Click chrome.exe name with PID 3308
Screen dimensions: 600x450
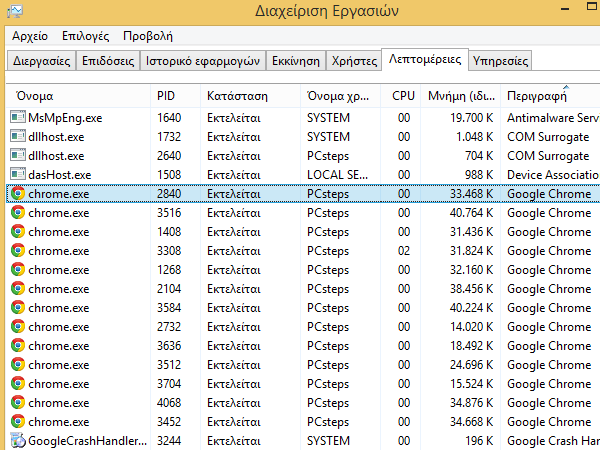tap(59, 251)
